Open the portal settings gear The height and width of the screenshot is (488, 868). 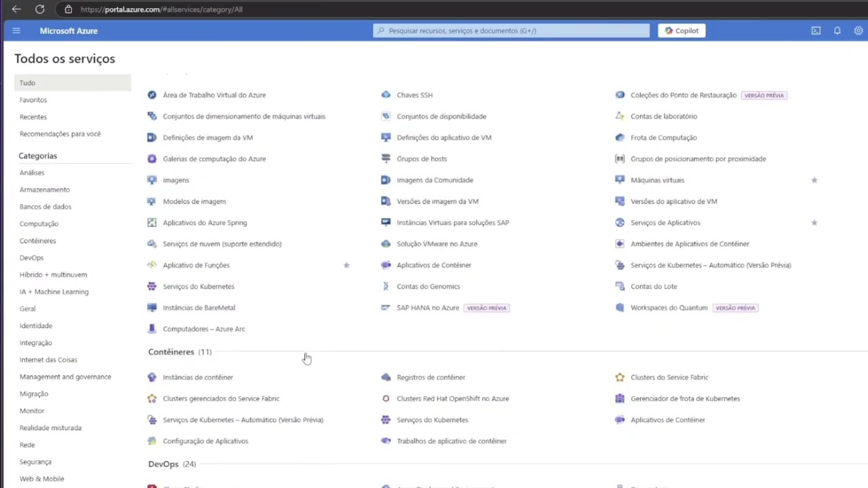click(x=859, y=30)
